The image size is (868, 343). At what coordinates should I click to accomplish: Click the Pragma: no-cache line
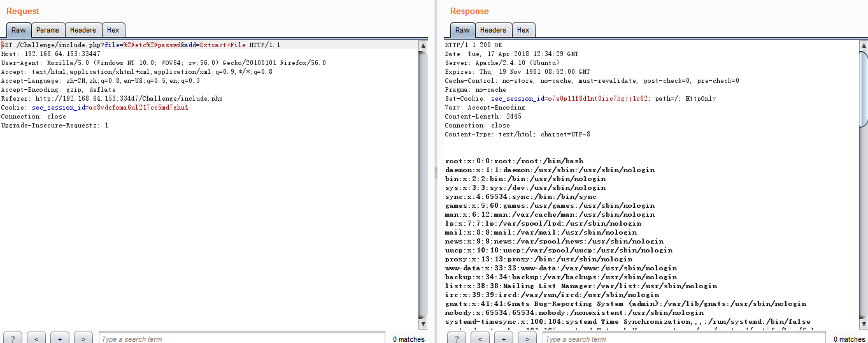[x=477, y=90]
